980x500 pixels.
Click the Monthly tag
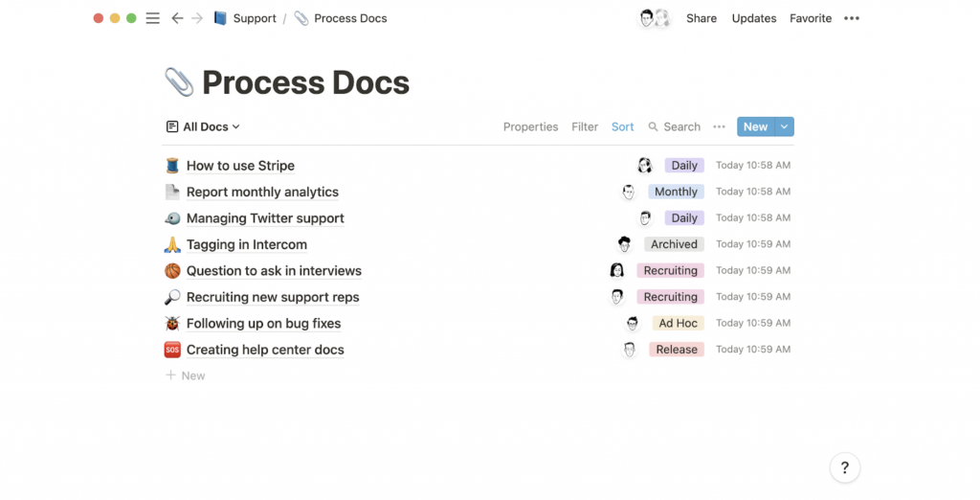click(x=676, y=192)
